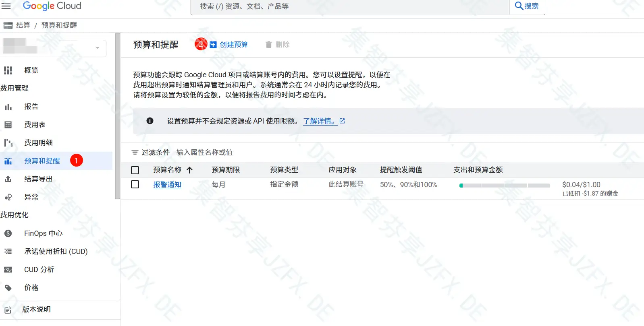Open the CUD 分析 page
The height and width of the screenshot is (326, 644).
[39, 270]
